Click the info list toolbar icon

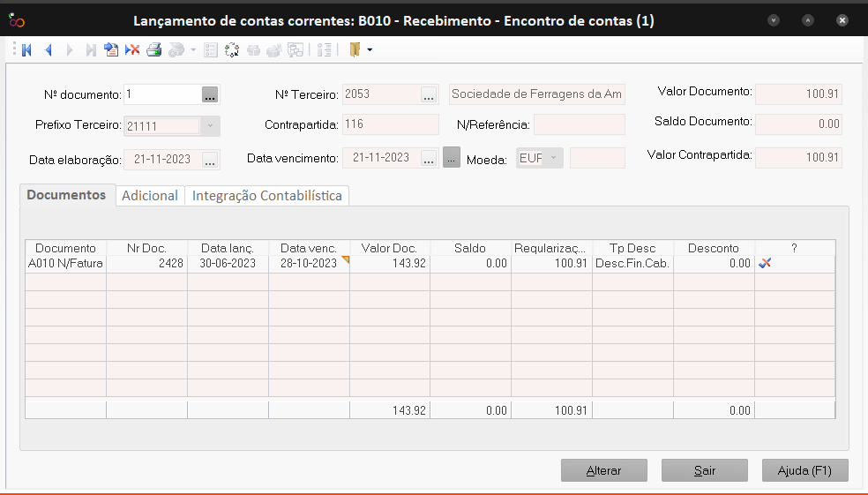pos(325,50)
